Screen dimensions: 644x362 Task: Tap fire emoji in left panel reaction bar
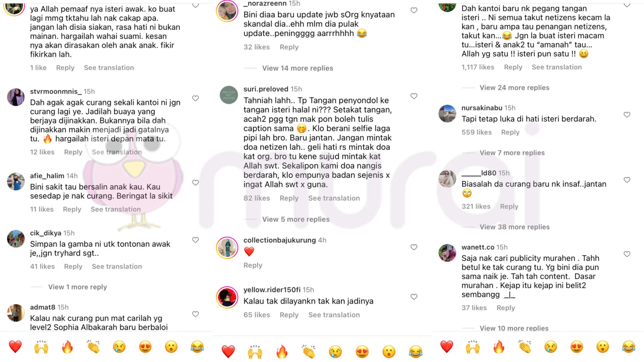67,347
